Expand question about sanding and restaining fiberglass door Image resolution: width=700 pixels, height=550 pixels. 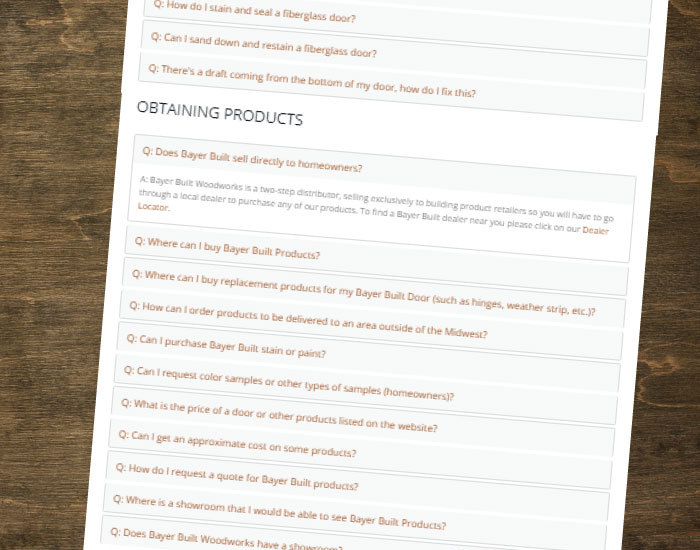tap(264, 45)
